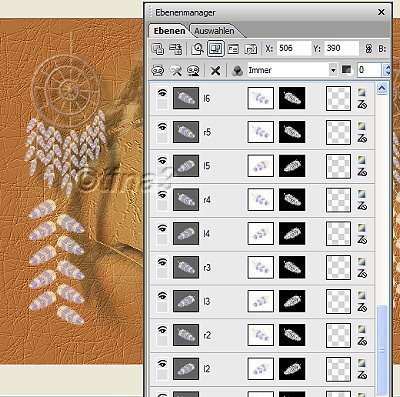Screen dimensions: 400x397
Task: Switch to the Auswahlen tab
Action: [214, 31]
